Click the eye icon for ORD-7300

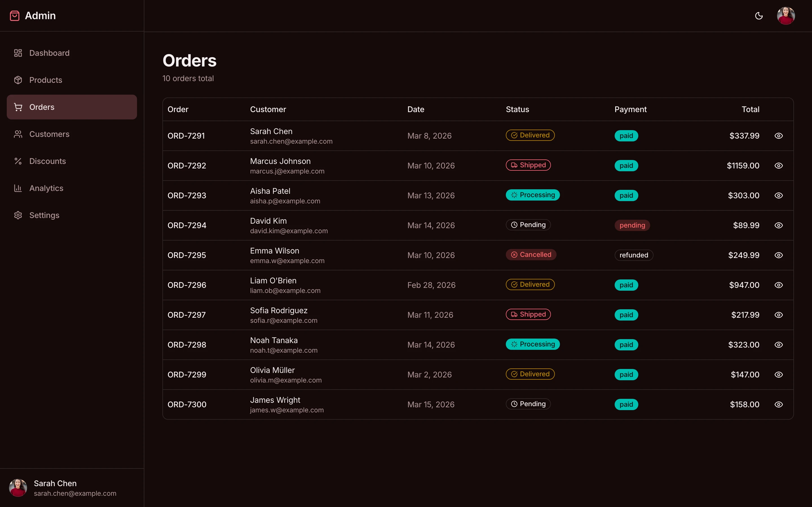tap(779, 404)
